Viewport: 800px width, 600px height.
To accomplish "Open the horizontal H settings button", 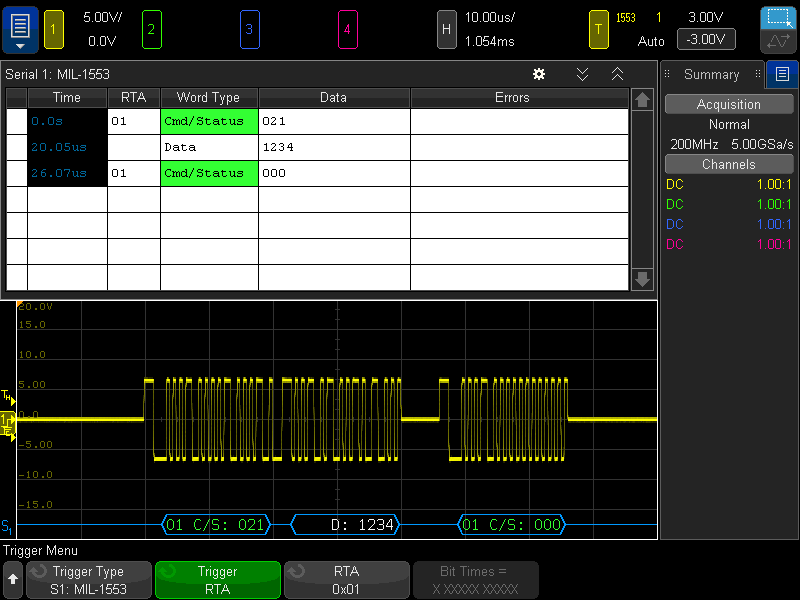I will [446, 30].
